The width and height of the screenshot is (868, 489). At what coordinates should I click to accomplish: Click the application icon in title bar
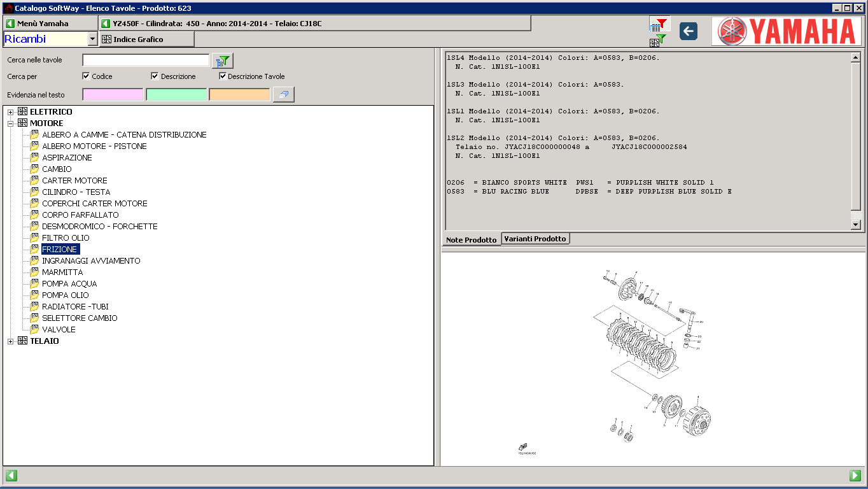coord(8,8)
